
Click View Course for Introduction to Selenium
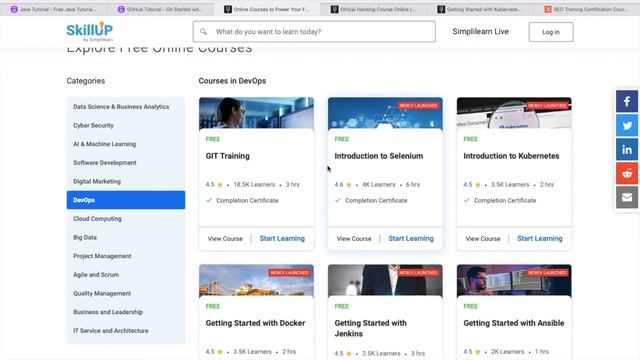[354, 238]
